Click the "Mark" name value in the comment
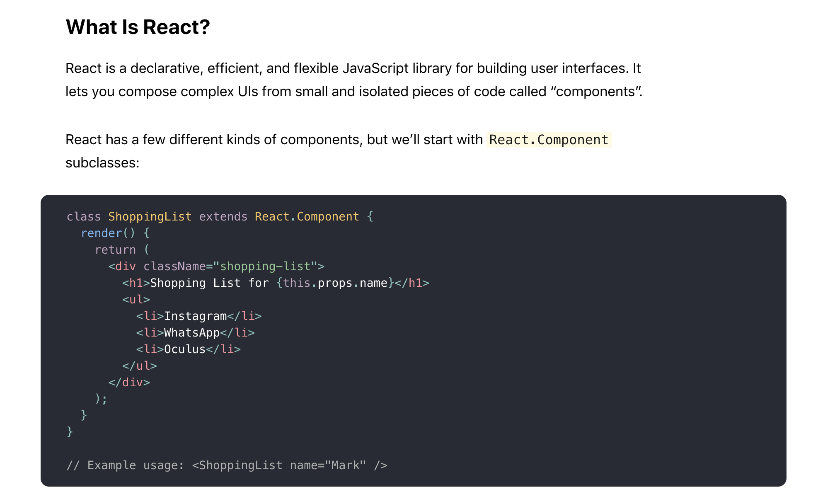The width and height of the screenshot is (818, 504). coord(346,465)
